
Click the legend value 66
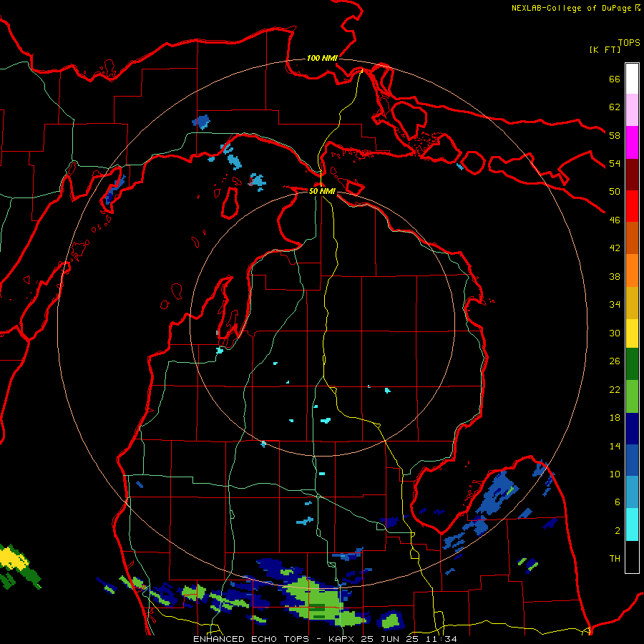point(615,79)
